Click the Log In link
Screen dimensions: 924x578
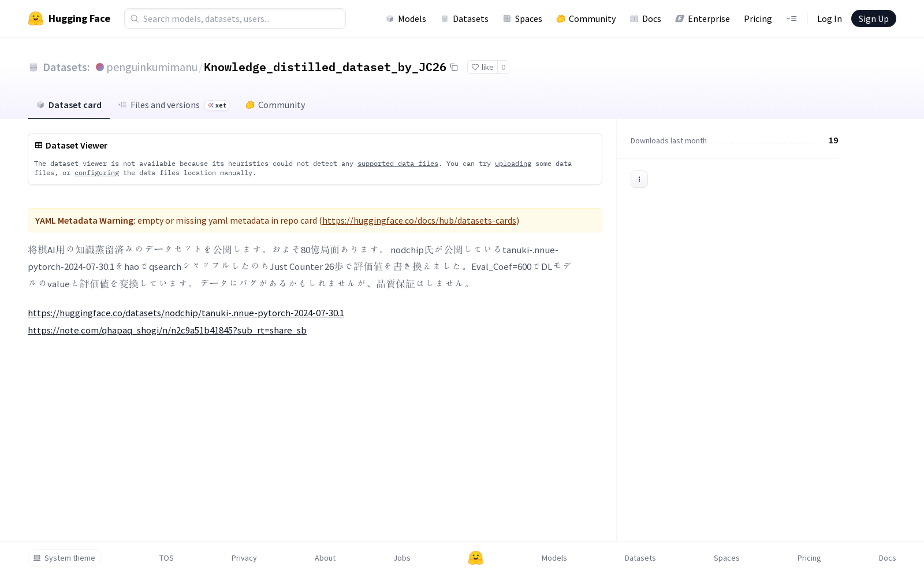pyautogui.click(x=829, y=18)
